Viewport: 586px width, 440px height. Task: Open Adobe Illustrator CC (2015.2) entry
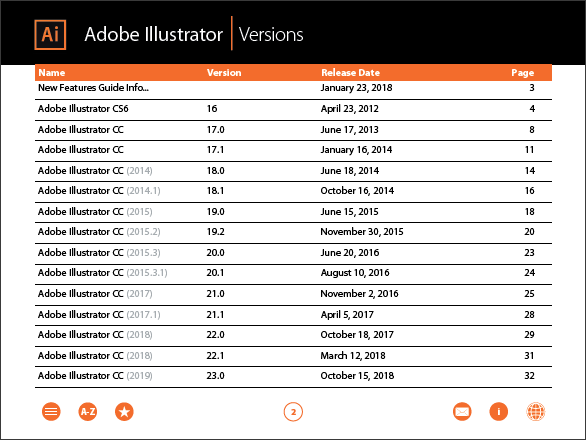99,232
